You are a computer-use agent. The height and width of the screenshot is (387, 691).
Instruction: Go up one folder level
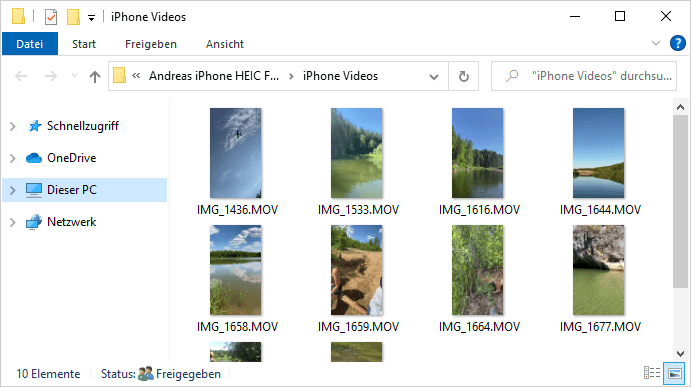94,76
